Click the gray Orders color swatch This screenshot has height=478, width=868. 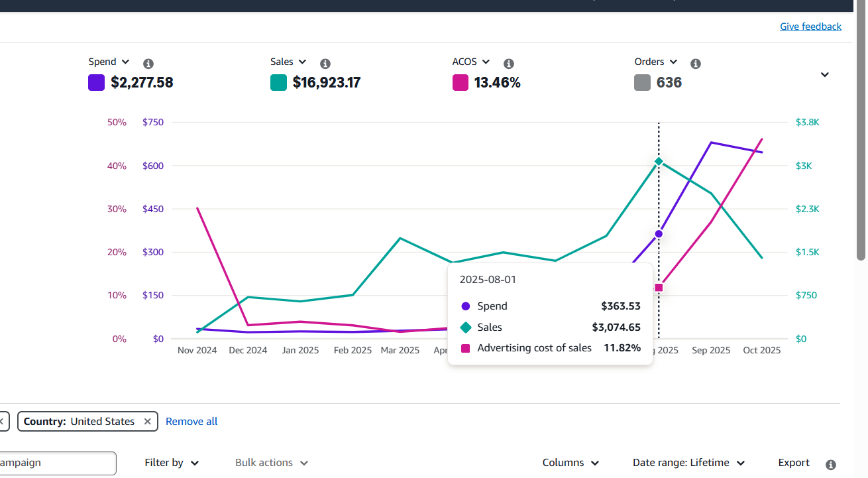(x=642, y=83)
